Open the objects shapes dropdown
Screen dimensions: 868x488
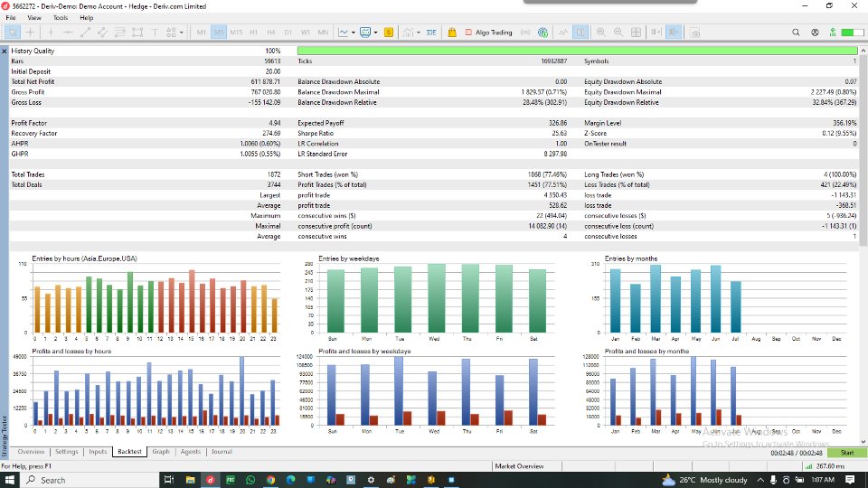(175, 33)
